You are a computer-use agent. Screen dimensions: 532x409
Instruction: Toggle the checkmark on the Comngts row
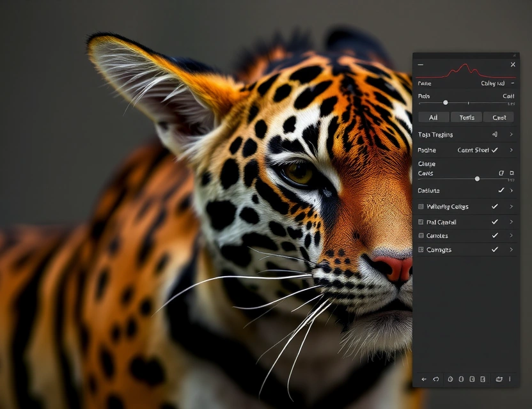click(495, 249)
